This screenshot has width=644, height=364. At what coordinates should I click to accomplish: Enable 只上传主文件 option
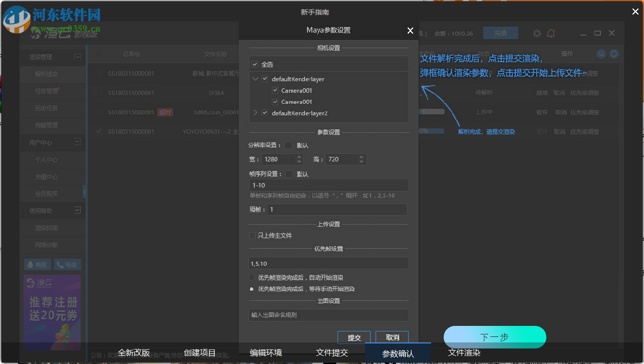click(x=252, y=235)
